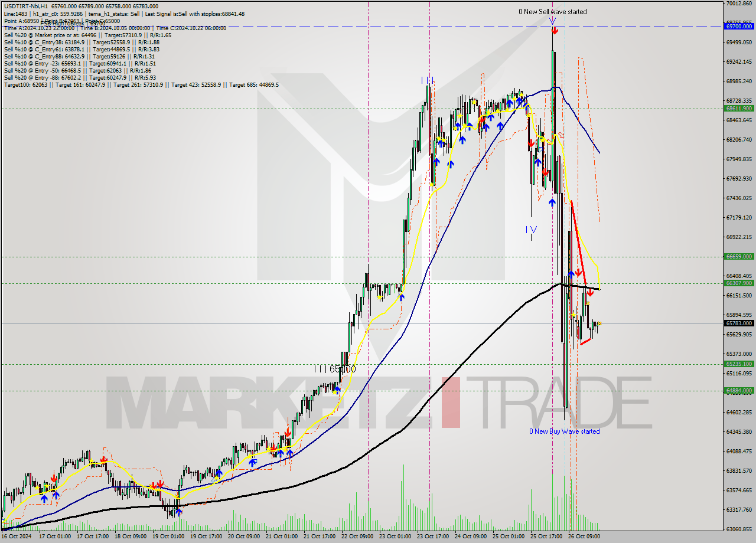This screenshot has height=543, width=756.
Task: Click the 'Sell %10 @ Entry -23: 65693.1' line
Action: coord(80,63)
